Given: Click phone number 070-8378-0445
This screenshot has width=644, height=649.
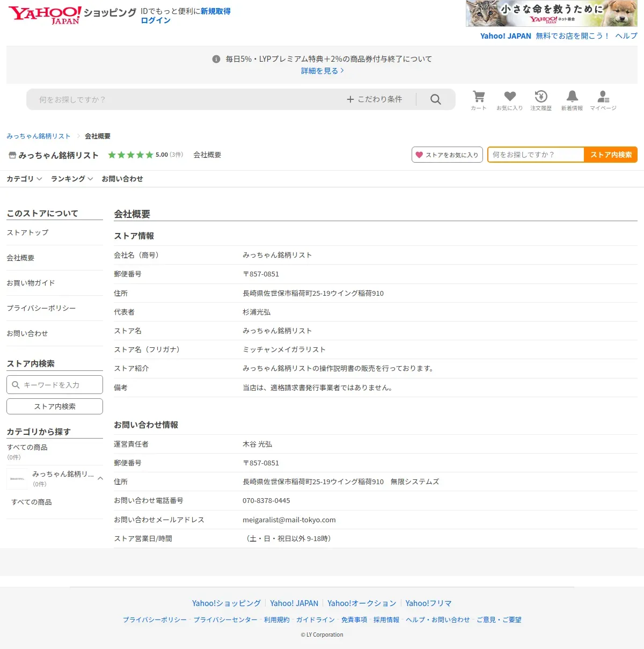Looking at the screenshot, I should click(266, 500).
